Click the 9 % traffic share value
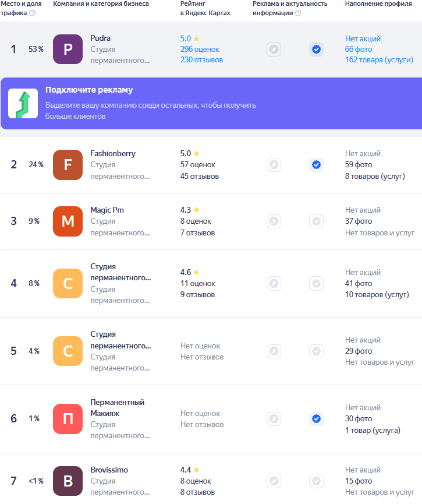The image size is (422, 504). tap(34, 221)
